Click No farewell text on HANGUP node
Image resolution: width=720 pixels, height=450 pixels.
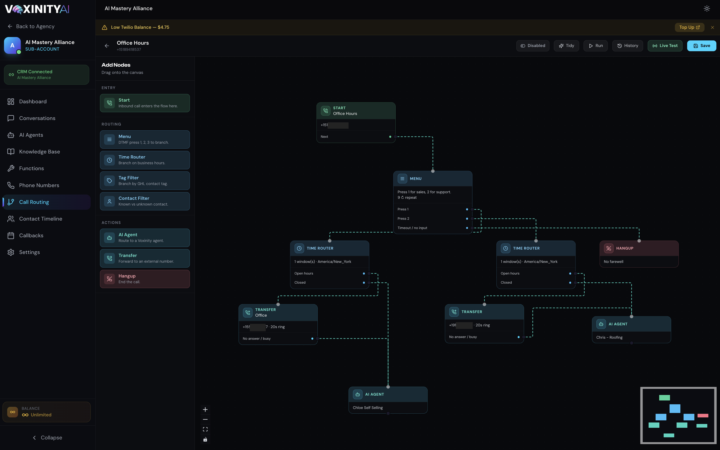click(x=613, y=262)
